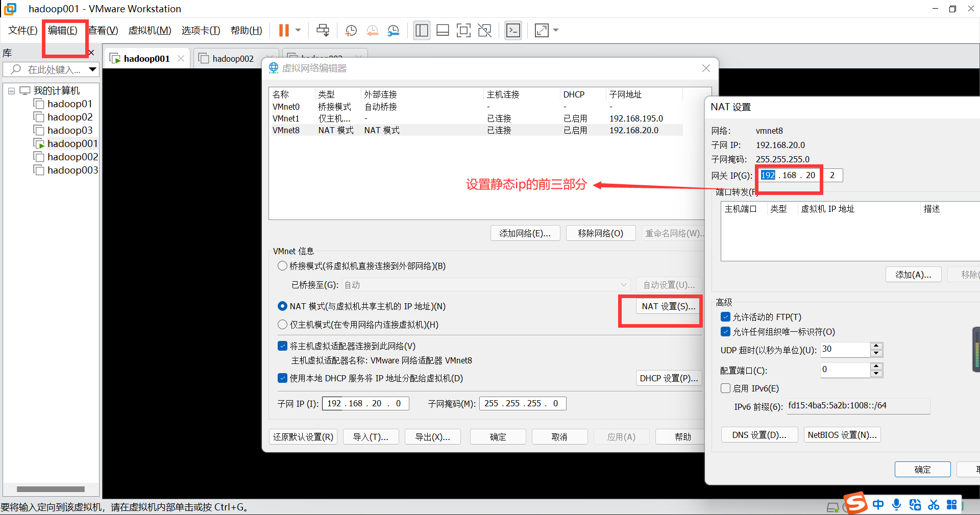The width and height of the screenshot is (980, 515).
Task: Open the Sogou translation tool icon
Action: pos(915,505)
